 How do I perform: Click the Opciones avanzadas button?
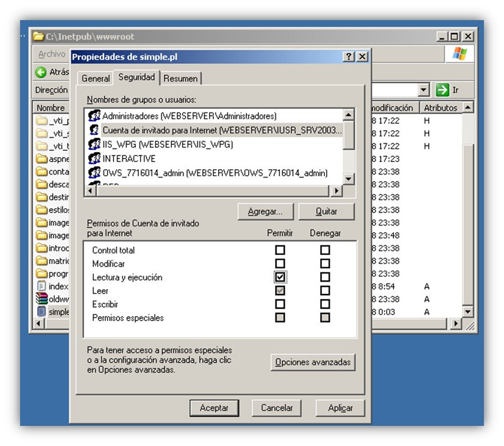coord(313,363)
